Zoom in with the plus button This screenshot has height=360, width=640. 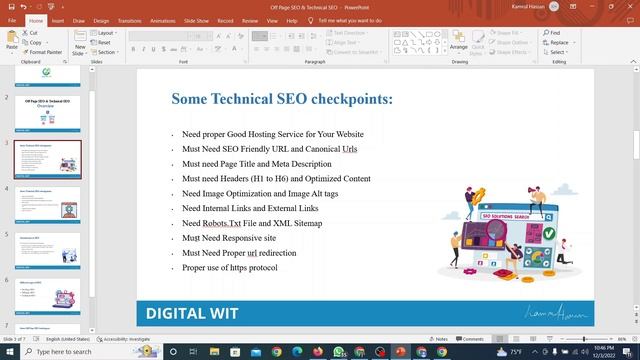(x=611, y=339)
